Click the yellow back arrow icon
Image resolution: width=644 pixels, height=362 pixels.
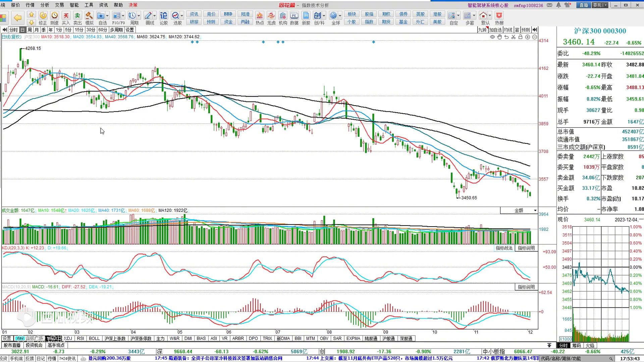17,17
